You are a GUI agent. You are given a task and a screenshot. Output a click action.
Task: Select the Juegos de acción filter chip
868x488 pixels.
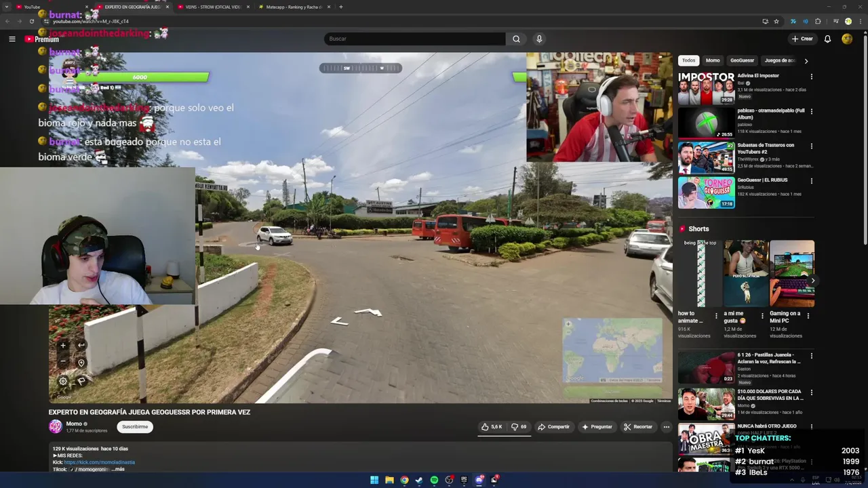(780, 60)
